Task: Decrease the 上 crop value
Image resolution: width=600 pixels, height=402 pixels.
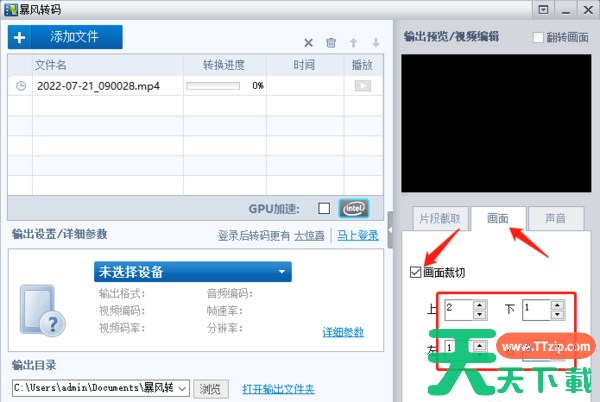Action: [x=479, y=314]
